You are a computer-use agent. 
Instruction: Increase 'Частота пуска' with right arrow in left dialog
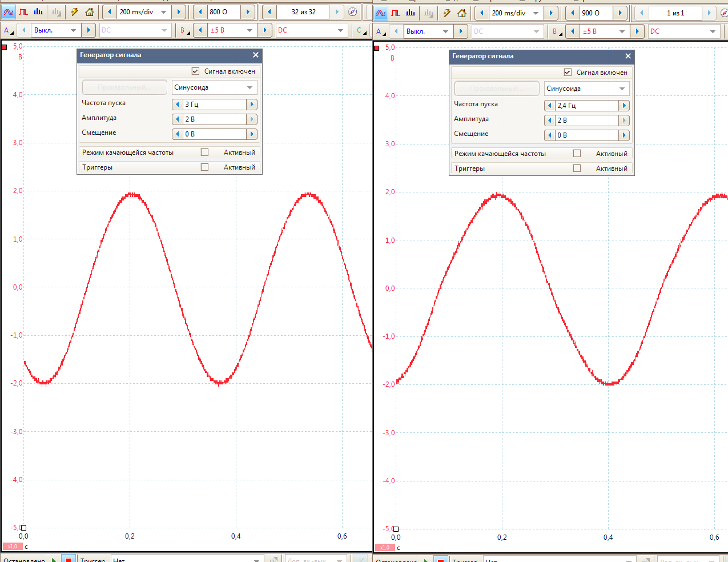[x=252, y=105]
